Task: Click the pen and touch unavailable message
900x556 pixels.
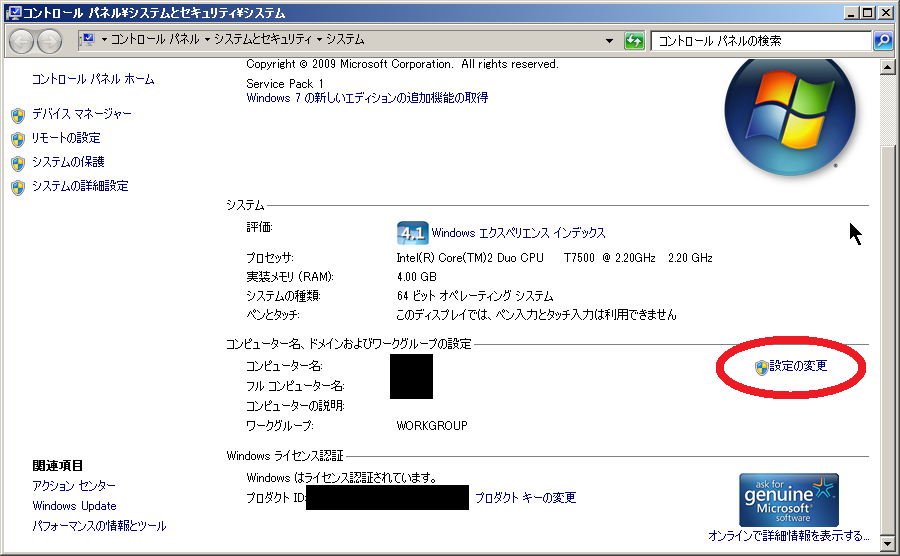Action: (x=537, y=314)
